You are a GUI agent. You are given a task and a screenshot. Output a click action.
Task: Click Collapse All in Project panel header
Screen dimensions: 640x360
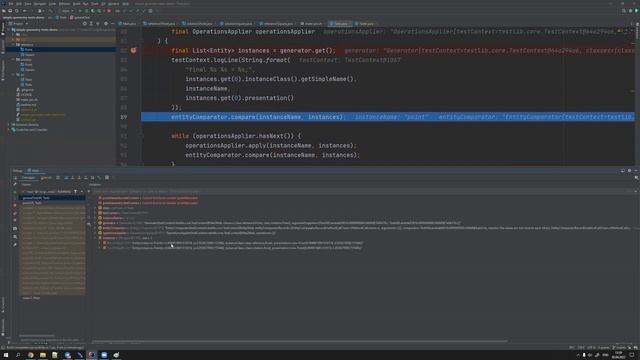[x=98, y=24]
